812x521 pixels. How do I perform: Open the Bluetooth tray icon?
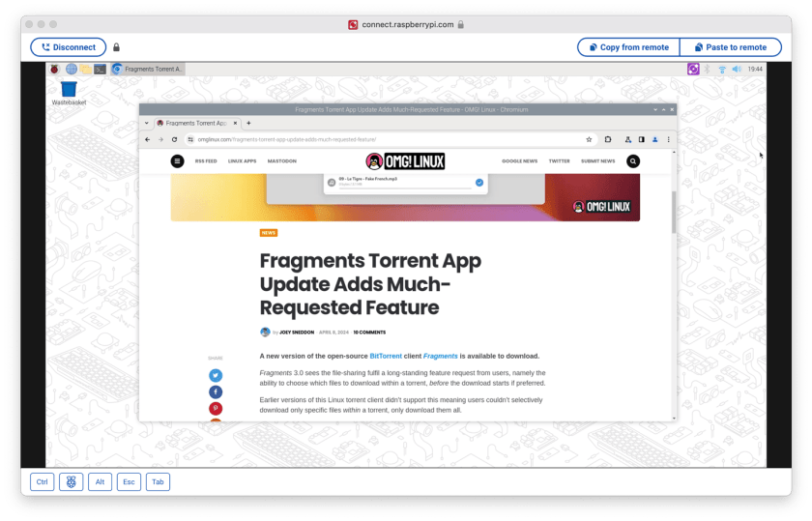point(708,69)
